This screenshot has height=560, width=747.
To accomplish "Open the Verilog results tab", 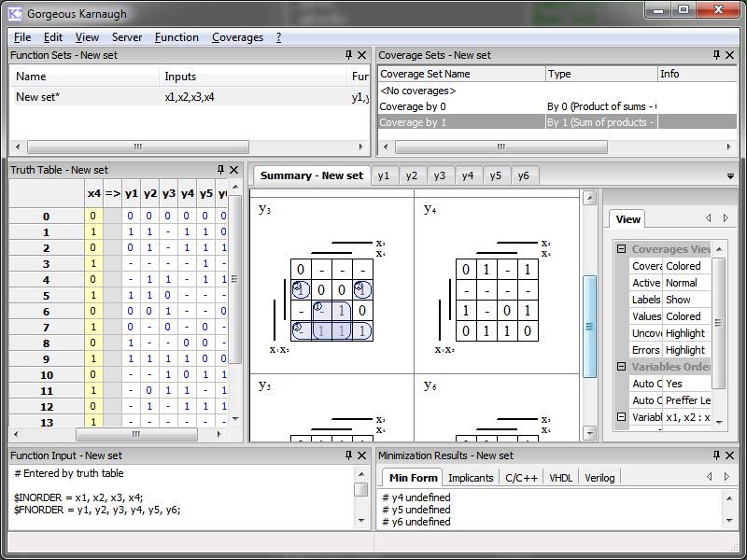I will tap(599, 478).
